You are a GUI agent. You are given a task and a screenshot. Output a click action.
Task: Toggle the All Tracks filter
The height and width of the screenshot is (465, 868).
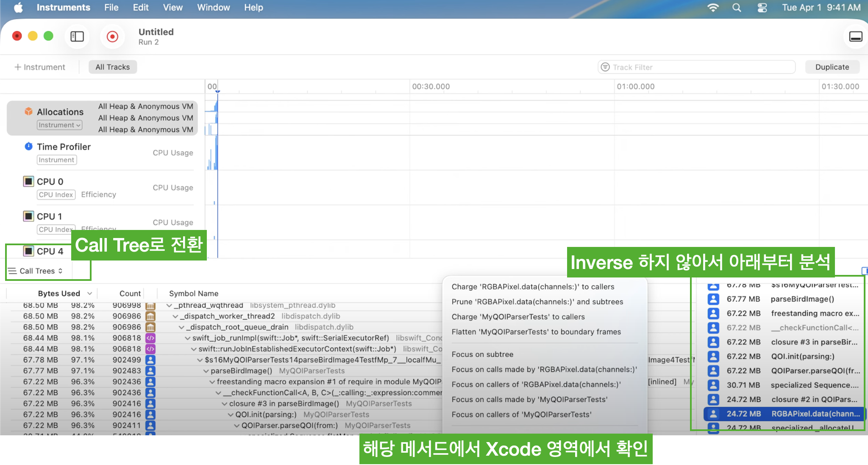113,67
